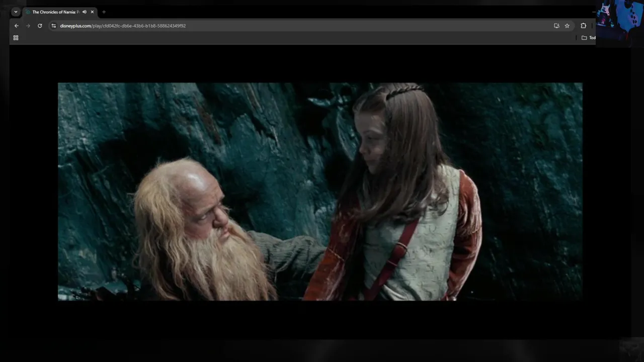Click the webcam overlay thumbnail
Image resolution: width=644 pixels, height=362 pixels.
click(619, 23)
